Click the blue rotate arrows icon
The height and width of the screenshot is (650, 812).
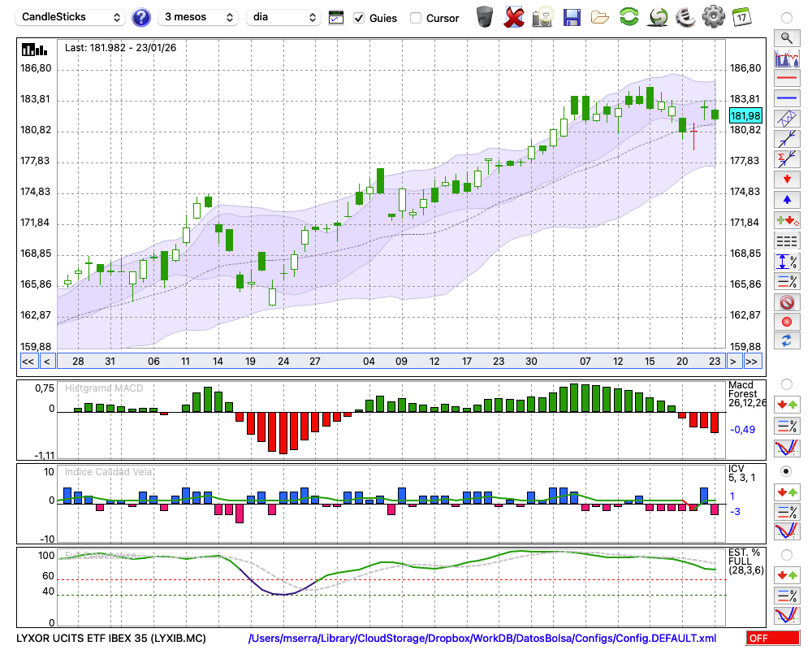tap(787, 340)
